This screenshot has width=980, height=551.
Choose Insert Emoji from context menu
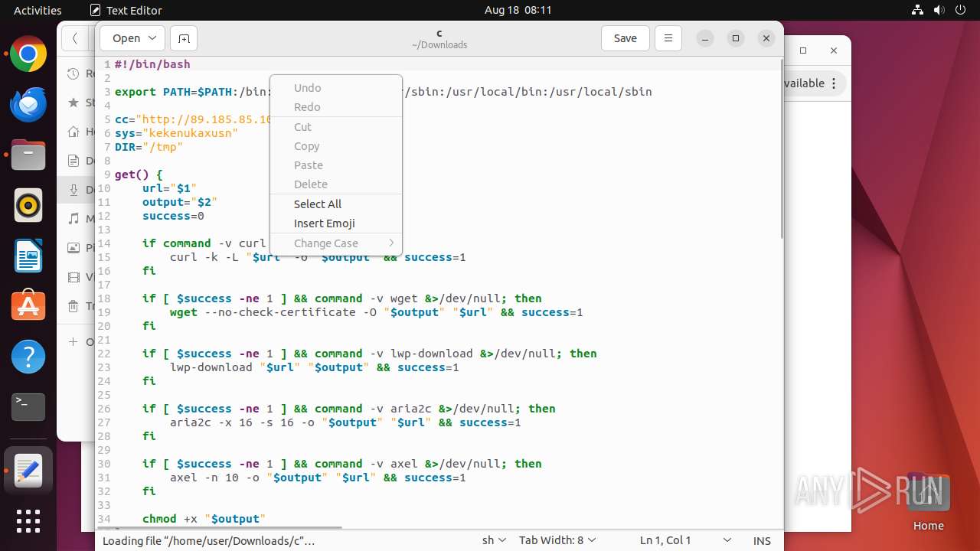(x=336, y=223)
